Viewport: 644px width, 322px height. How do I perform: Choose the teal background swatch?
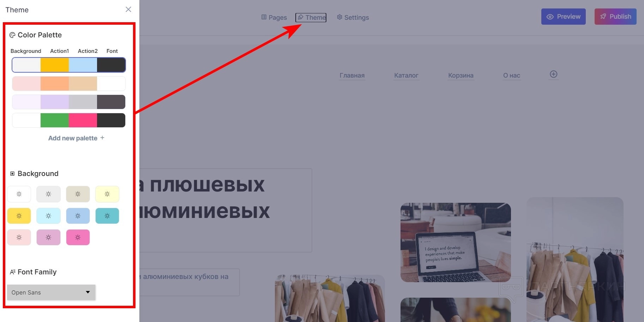[107, 216]
